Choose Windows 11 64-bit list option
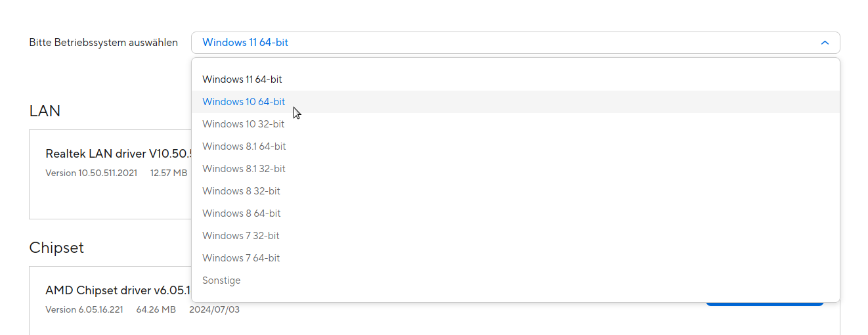Image resolution: width=868 pixels, height=335 pixels. pyautogui.click(x=242, y=79)
